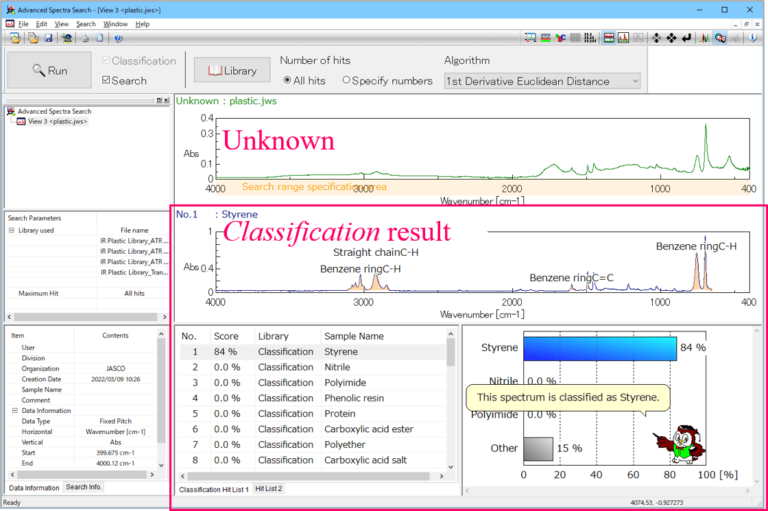Click the Search Parameters horizontal scrollbar
This screenshot has width=768, height=511.
click(87, 317)
